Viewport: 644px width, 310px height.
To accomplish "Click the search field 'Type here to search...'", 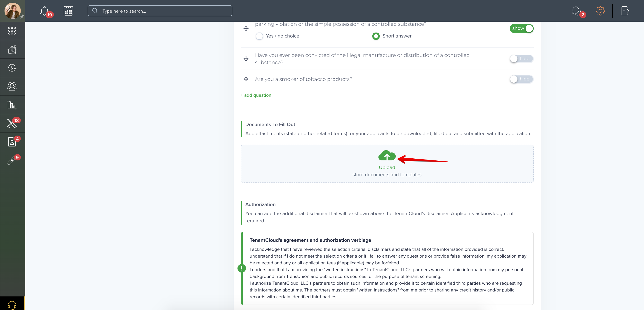I will tap(160, 11).
